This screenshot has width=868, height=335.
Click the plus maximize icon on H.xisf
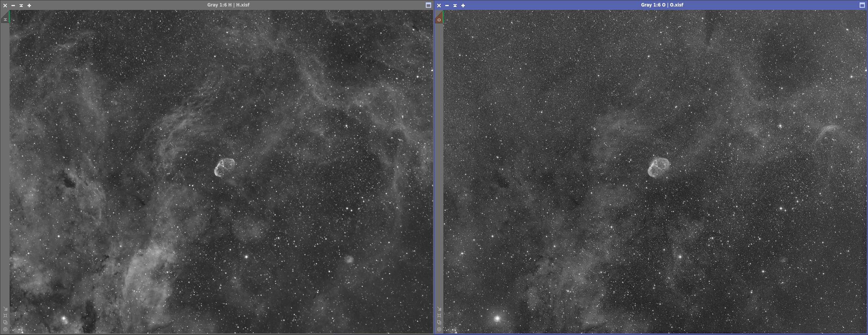[29, 5]
